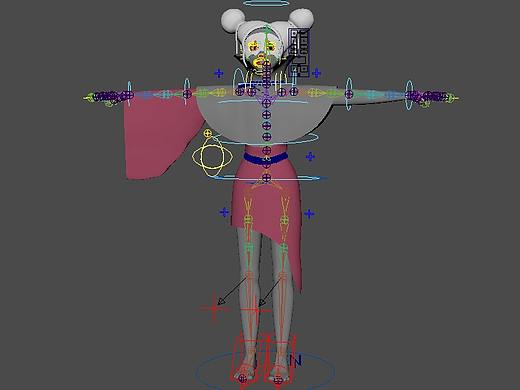Screen dimensions: 520x390
Task: Pick the blue cross locator on the skirt's longer side
Action: [x=309, y=214]
